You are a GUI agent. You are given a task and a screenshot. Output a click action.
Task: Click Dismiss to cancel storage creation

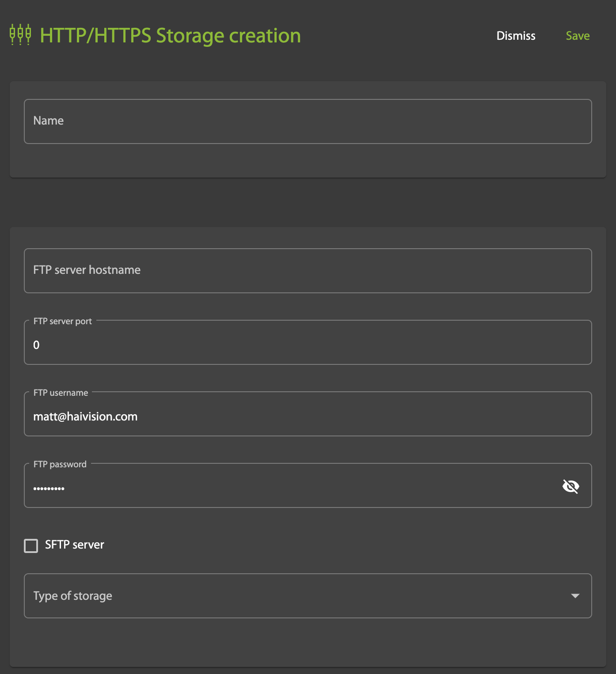[x=516, y=36]
